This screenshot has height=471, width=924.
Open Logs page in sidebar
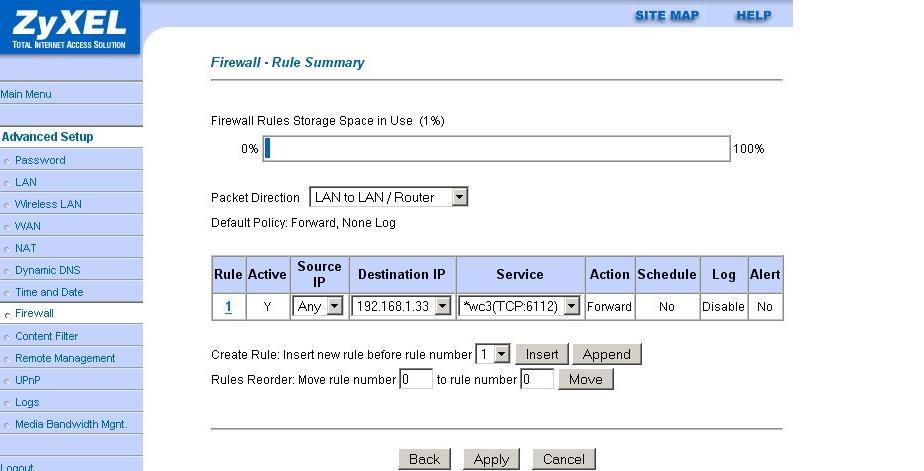click(27, 402)
